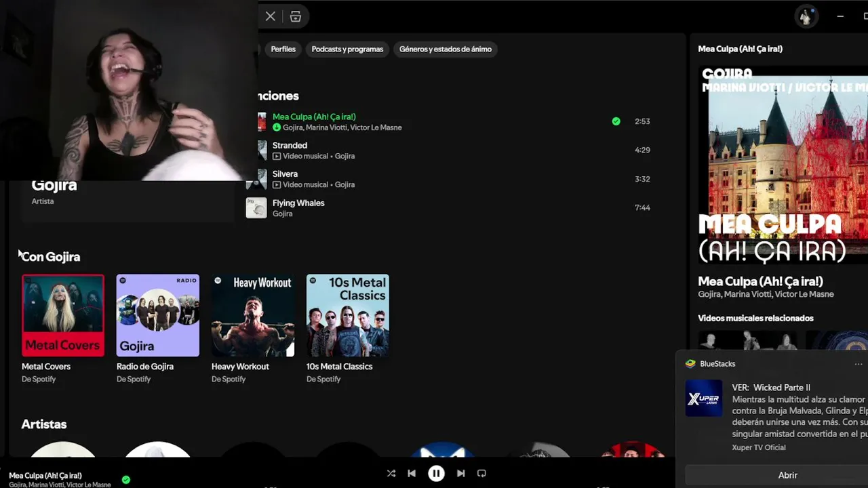
Task: Click song title below the album artwork
Action: pos(760,281)
